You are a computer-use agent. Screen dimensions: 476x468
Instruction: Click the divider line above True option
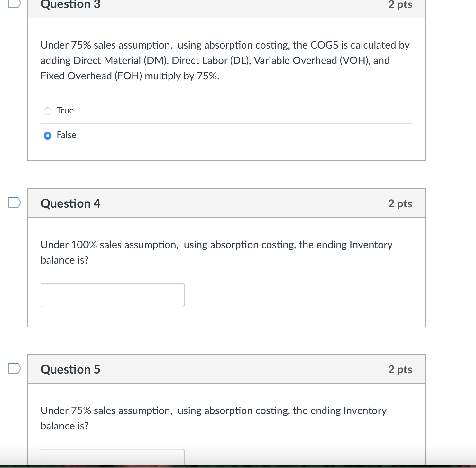226,98
